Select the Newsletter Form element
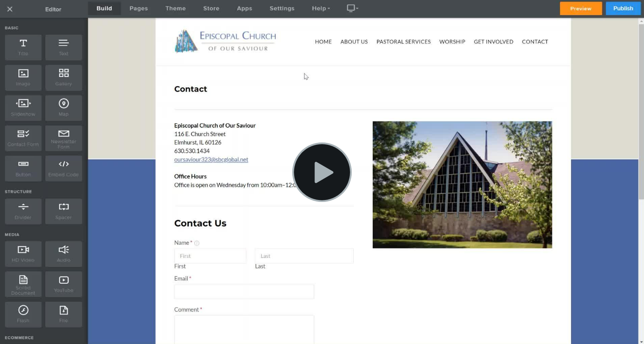The image size is (644, 344). pos(63,138)
